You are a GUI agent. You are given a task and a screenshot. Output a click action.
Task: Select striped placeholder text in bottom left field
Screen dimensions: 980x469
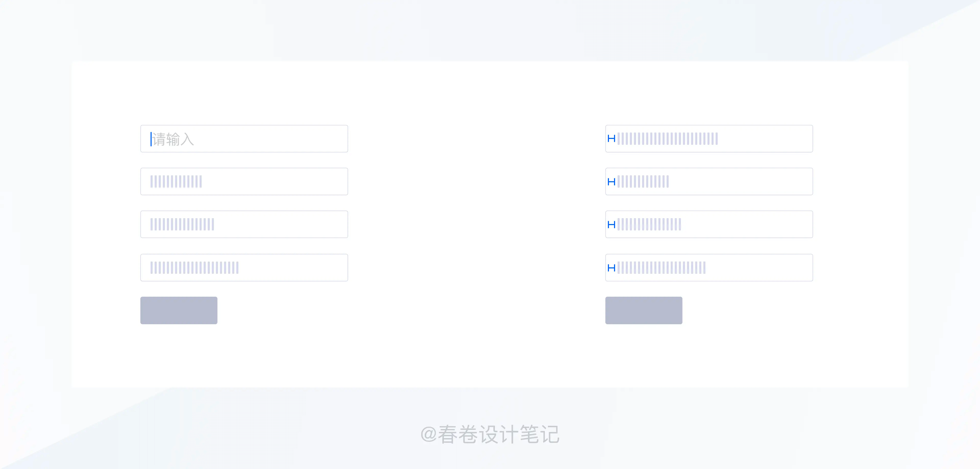194,268
